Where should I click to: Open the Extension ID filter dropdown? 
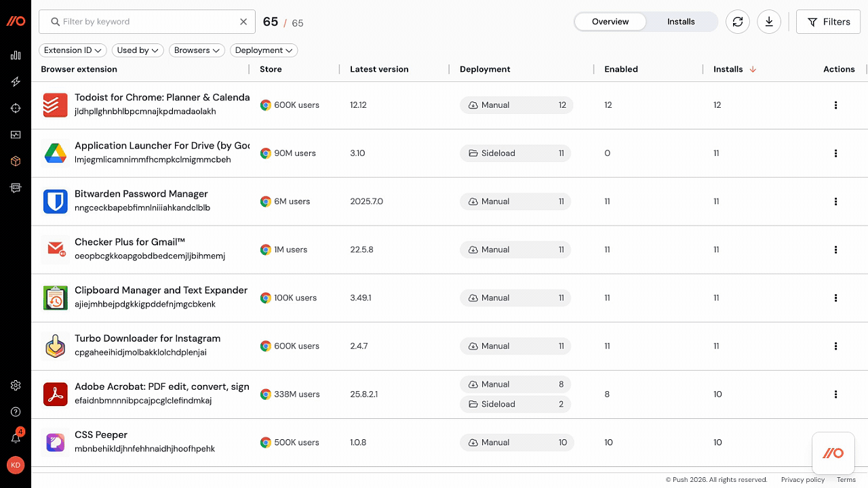[73, 50]
